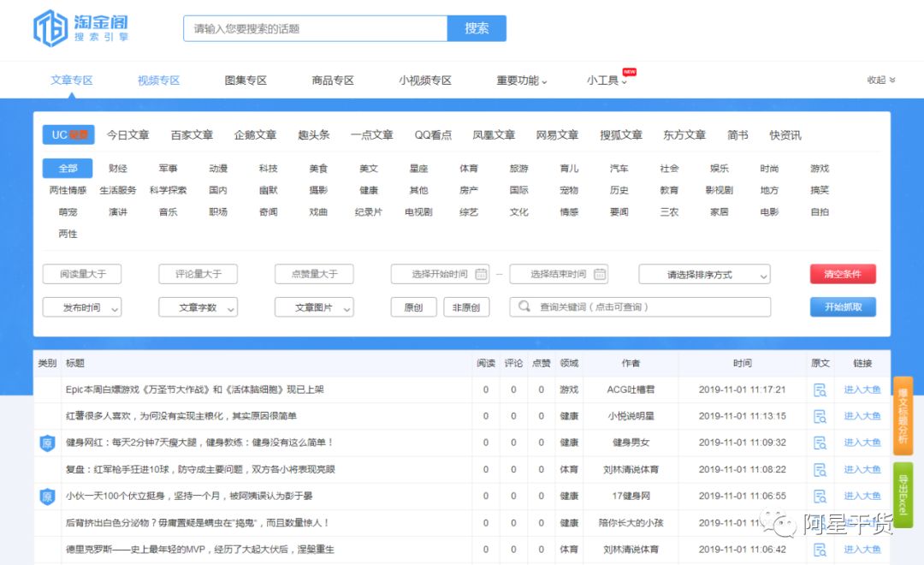
Task: Switch to the 小视频专区 tab
Action: point(425,80)
